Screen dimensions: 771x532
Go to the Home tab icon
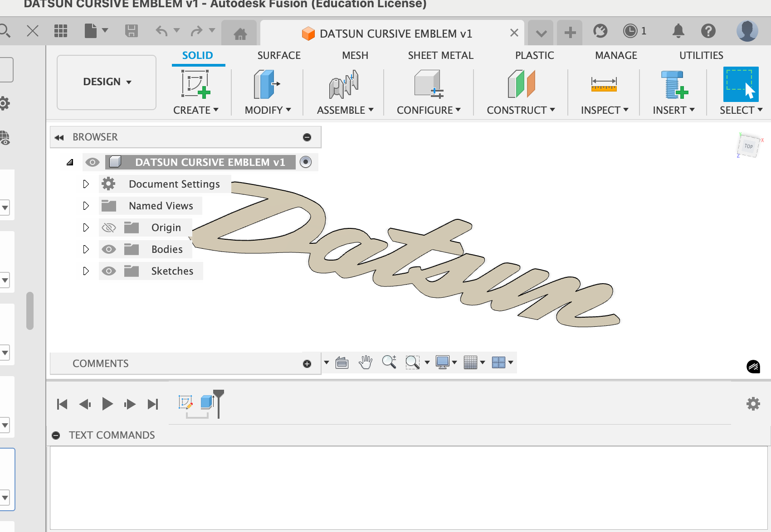coord(240,34)
